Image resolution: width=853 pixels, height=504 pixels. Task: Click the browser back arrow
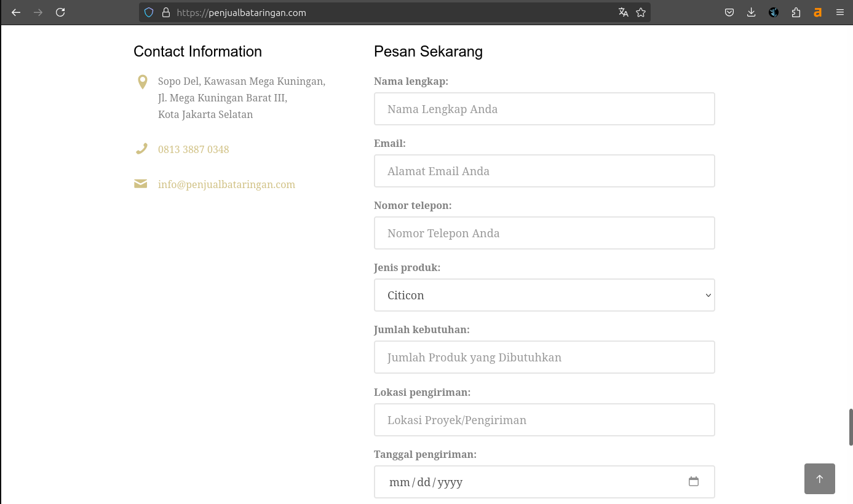(16, 12)
